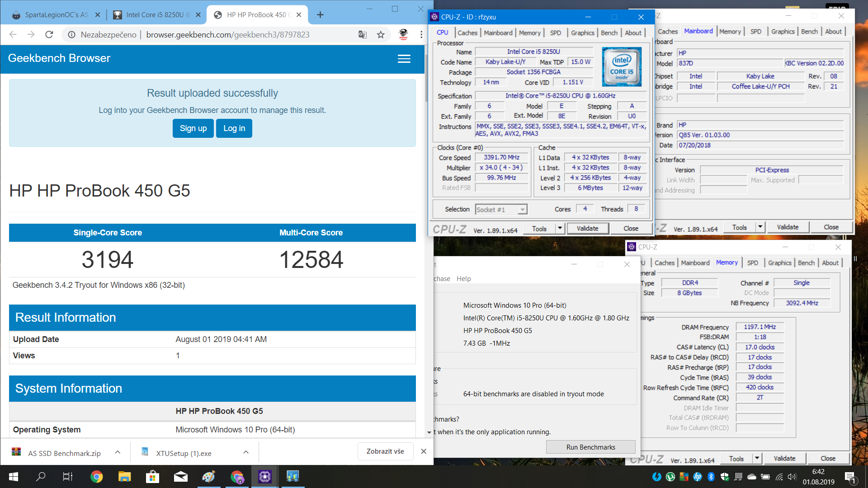The image size is (868, 488).
Task: Click Validate in the front CPU-Z window
Action: pyautogui.click(x=587, y=228)
